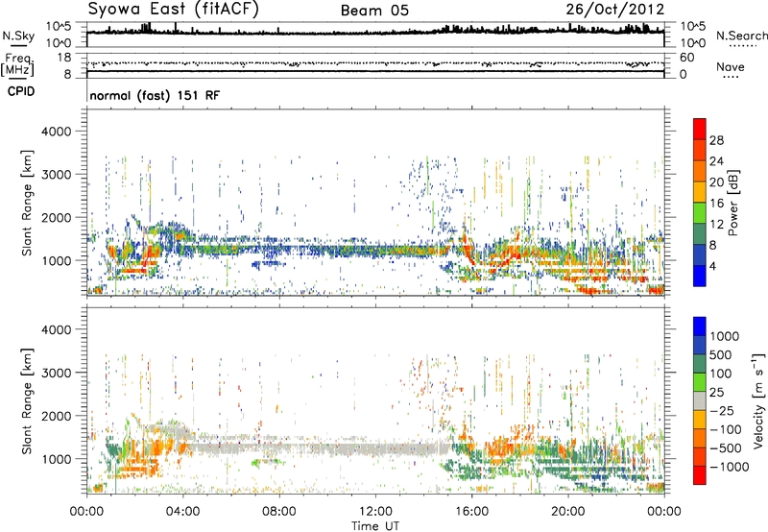Click the grey segment of velocity colorbar
This screenshot has height=532, width=768.
click(x=700, y=401)
